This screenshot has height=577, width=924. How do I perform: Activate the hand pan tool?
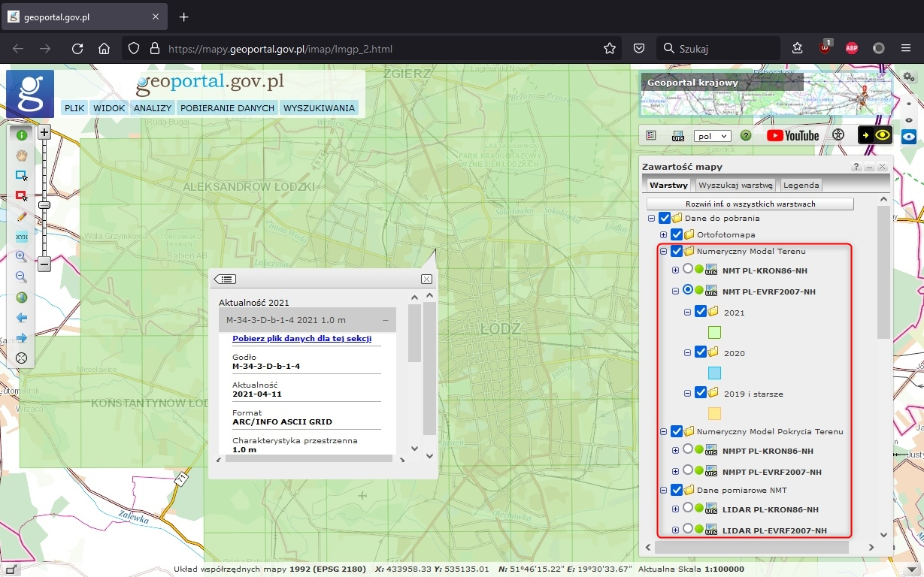[x=21, y=156]
